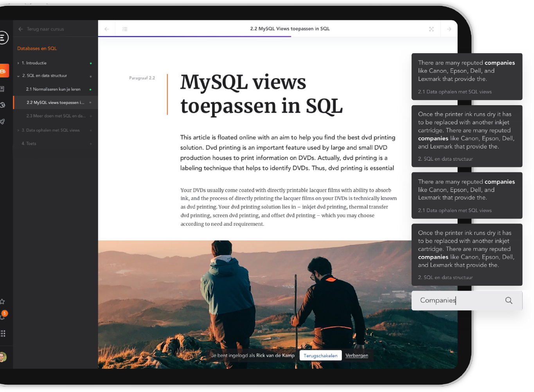Expand chevron of 3. Data ophalen met SQL views
534x392 pixels.
pyautogui.click(x=18, y=130)
